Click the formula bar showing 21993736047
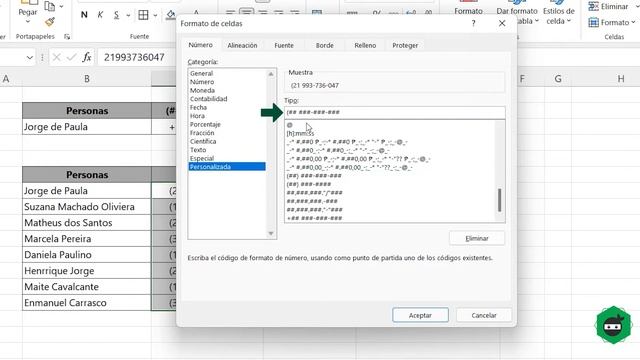The width and height of the screenshot is (640, 360). click(x=137, y=58)
